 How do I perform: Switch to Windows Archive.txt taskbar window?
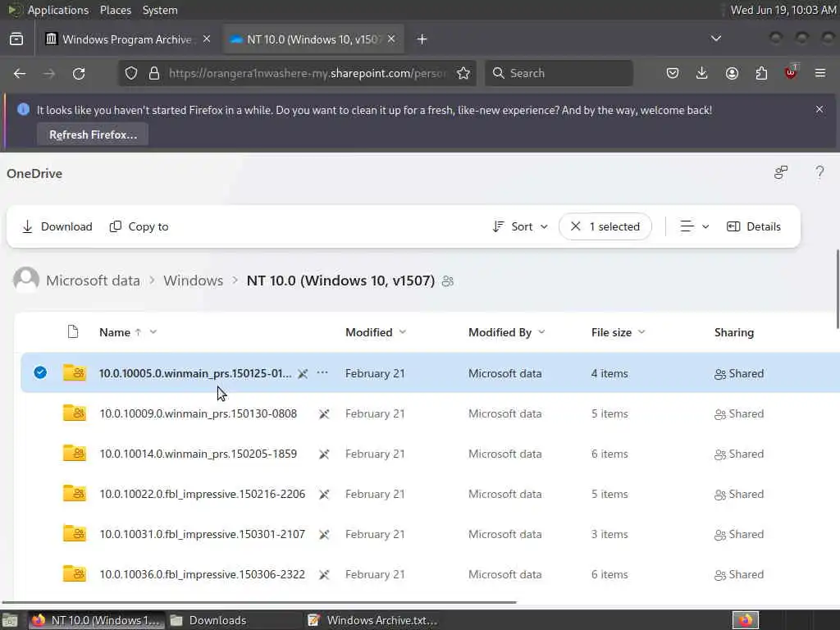click(x=373, y=620)
